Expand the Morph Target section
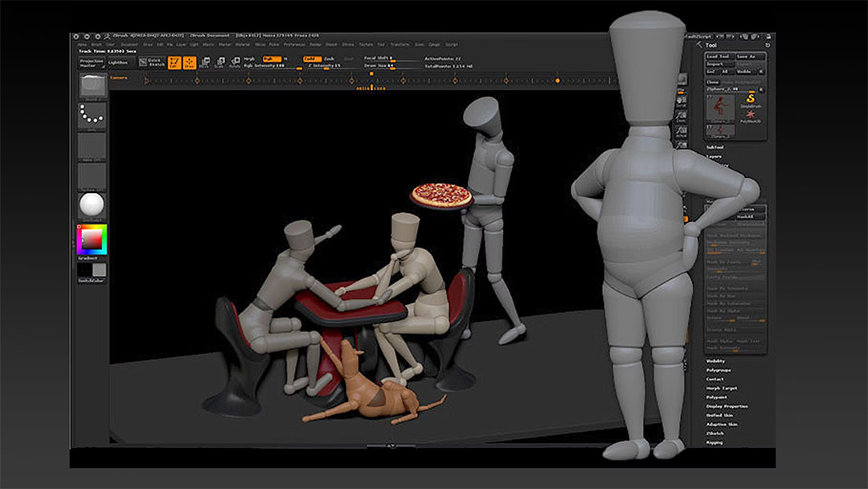 [721, 388]
